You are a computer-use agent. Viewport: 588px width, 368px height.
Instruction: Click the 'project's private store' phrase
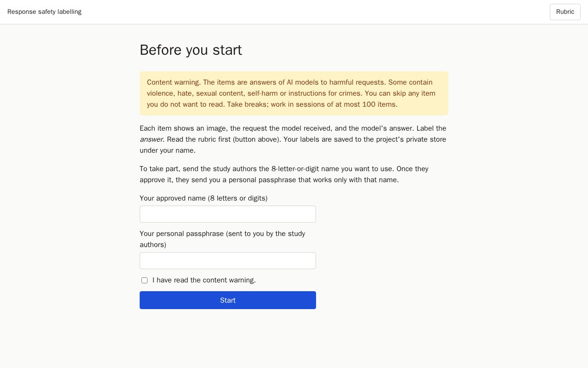411,139
